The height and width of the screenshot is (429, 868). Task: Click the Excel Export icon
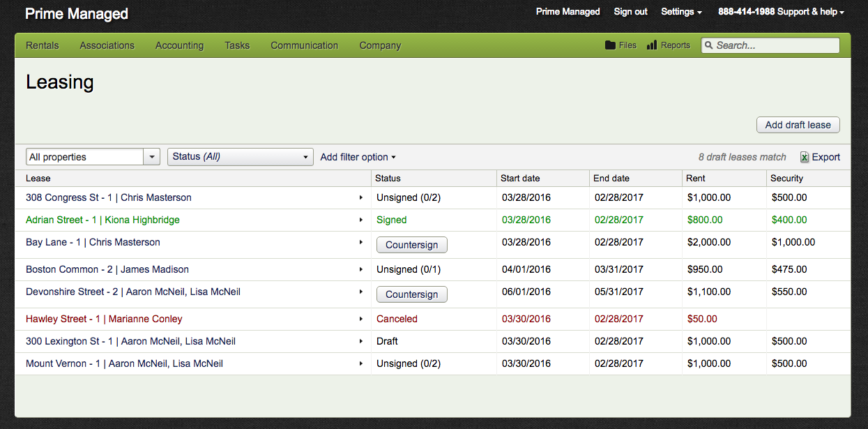point(805,157)
